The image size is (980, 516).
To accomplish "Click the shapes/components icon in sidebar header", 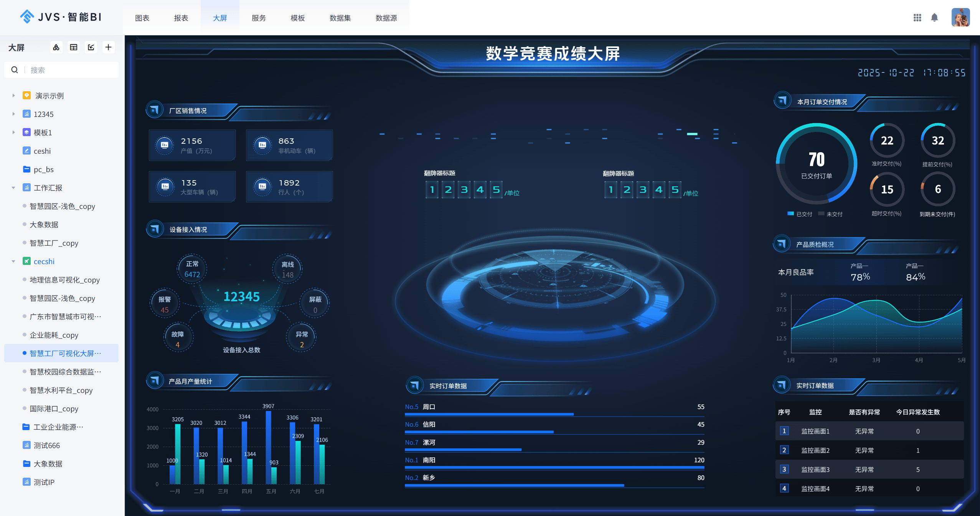I will point(56,47).
